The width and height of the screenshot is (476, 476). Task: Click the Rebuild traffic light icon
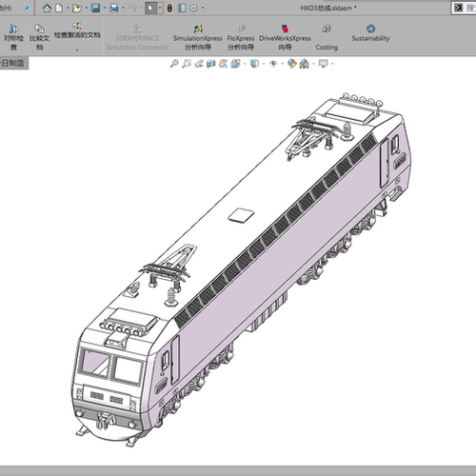click(x=169, y=8)
